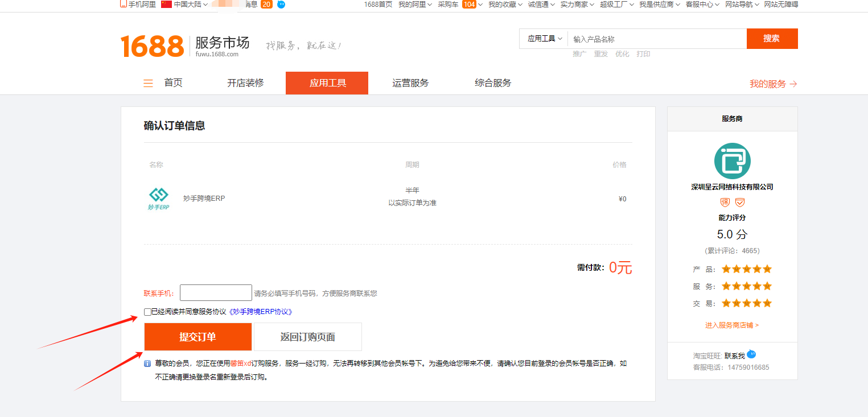This screenshot has width=868, height=417.
Task: Click the 5.0 分 score text
Action: tap(732, 234)
